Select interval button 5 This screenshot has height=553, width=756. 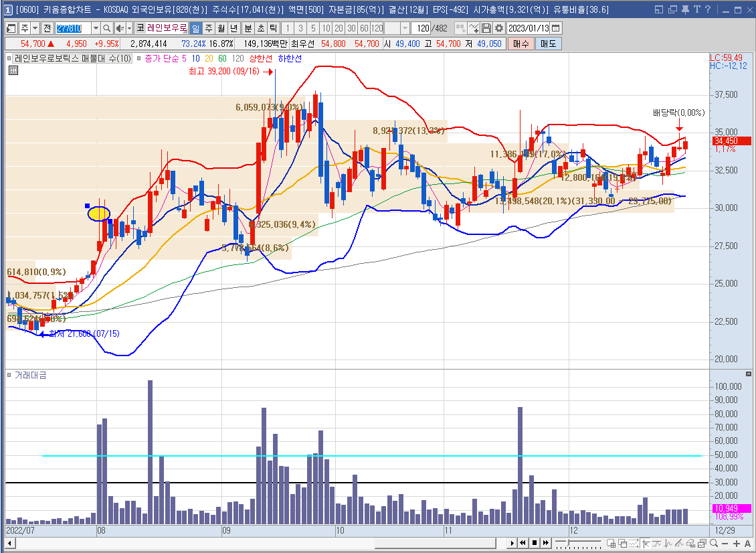[x=313, y=29]
